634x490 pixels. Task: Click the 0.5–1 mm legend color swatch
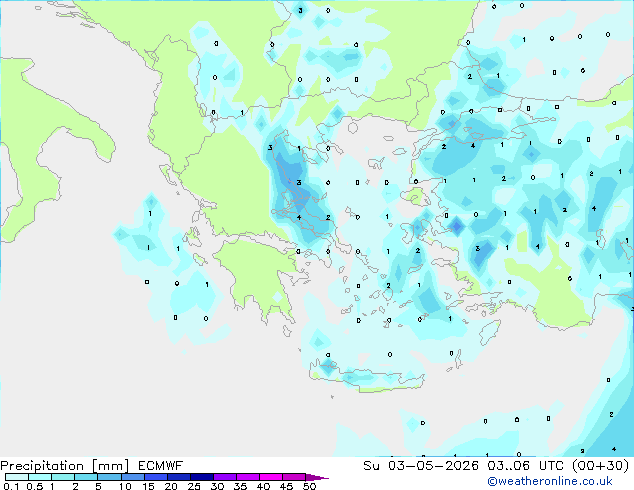tap(40, 477)
